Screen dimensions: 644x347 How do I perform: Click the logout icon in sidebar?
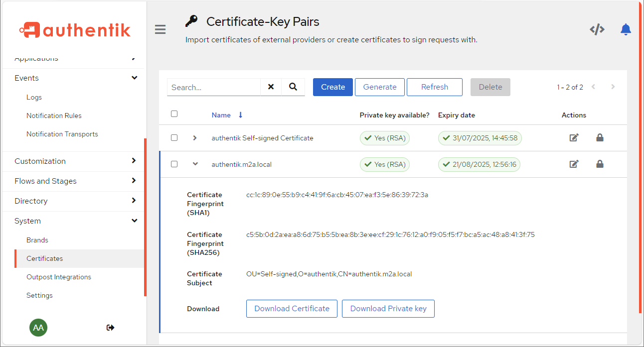click(111, 328)
